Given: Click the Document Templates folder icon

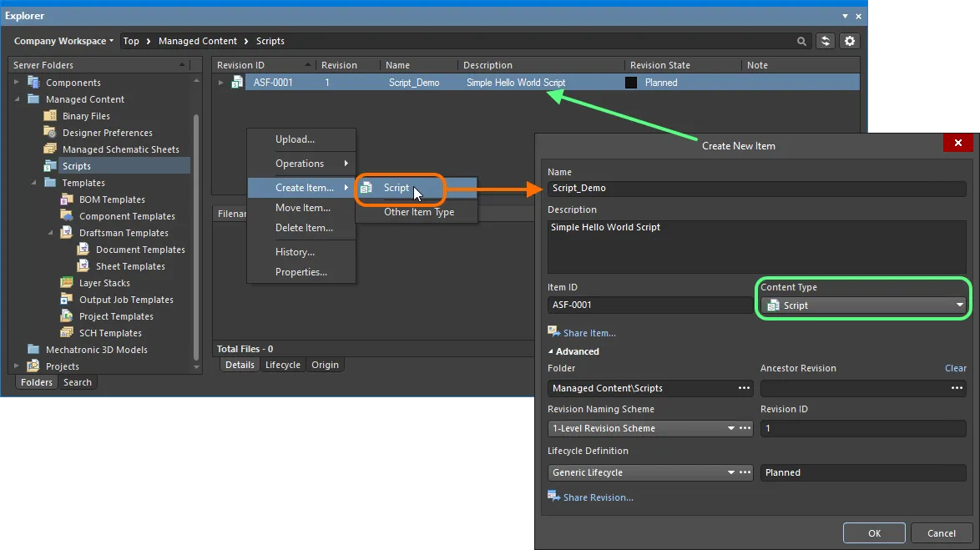Looking at the screenshot, I should 83,249.
